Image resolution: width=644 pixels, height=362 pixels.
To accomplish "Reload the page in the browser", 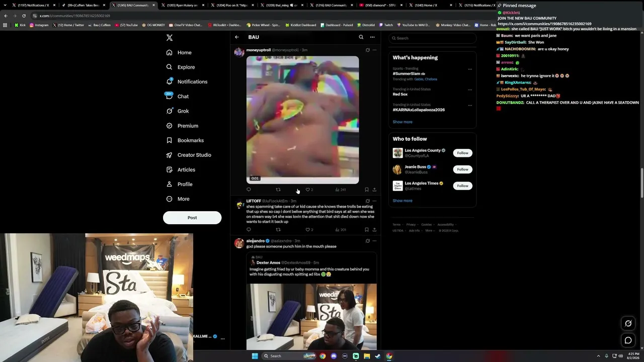I will tap(24, 16).
